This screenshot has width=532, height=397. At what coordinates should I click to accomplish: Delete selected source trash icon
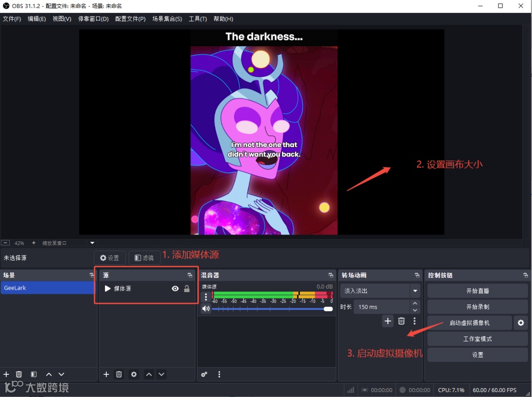(x=119, y=374)
